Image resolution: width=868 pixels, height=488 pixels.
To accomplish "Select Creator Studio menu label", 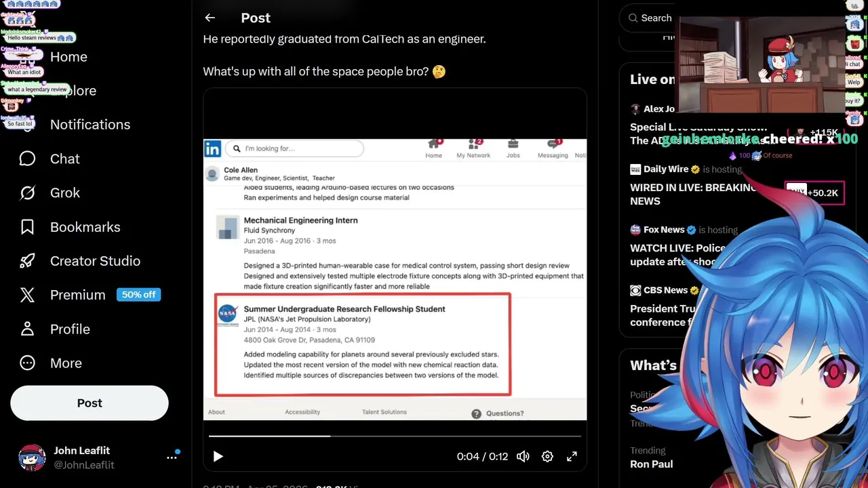I will [x=95, y=261].
